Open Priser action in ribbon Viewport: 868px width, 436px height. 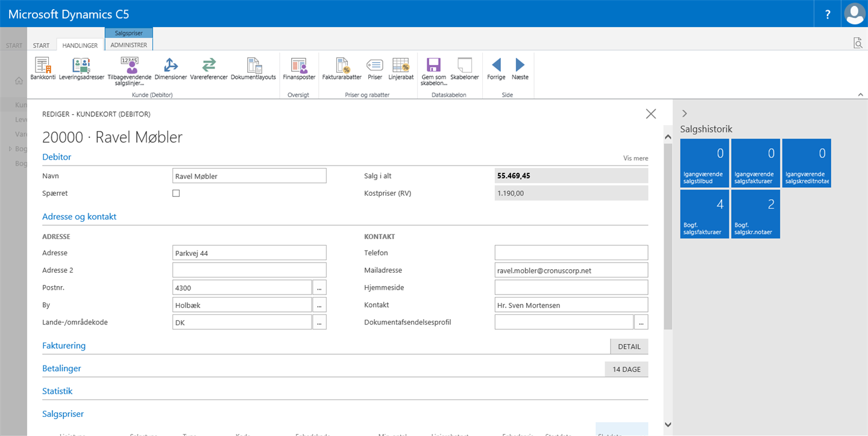click(375, 69)
